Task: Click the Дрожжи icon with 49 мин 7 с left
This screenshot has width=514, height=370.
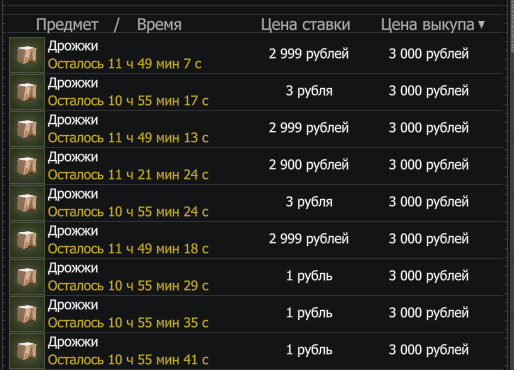Action: (x=27, y=55)
